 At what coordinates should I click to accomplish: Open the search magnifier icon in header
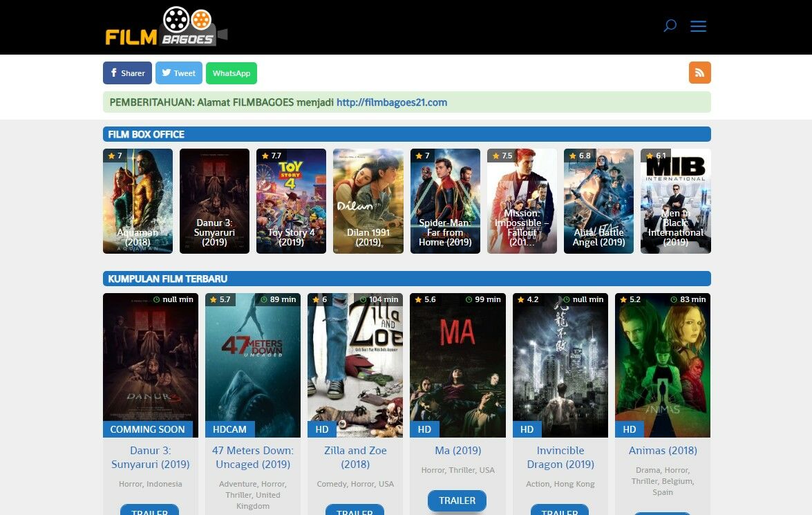click(670, 26)
